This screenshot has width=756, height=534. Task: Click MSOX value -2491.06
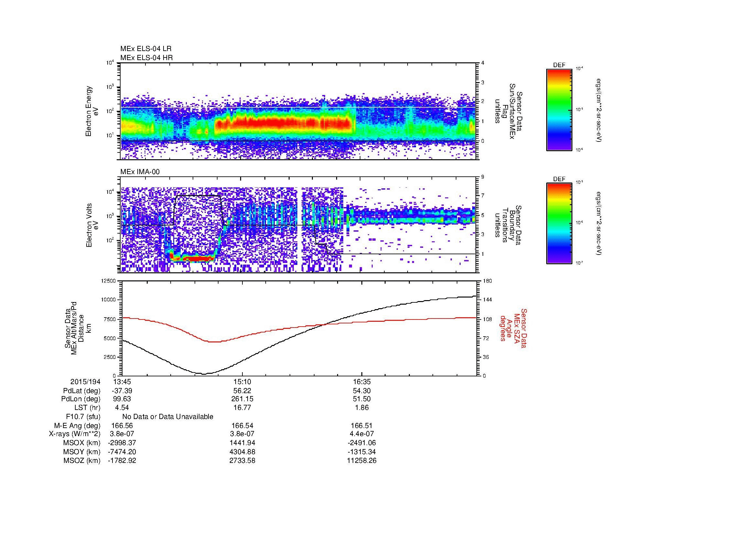[x=362, y=443]
